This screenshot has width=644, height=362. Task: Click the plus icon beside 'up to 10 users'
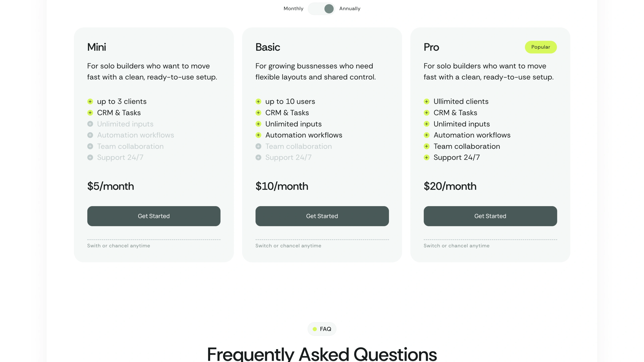(258, 101)
